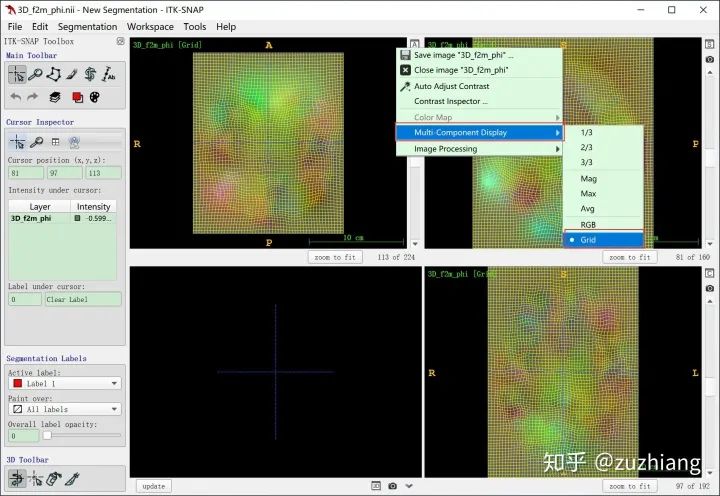720x496 pixels.
Task: Open the Paint over dropdown
Action: pos(65,409)
